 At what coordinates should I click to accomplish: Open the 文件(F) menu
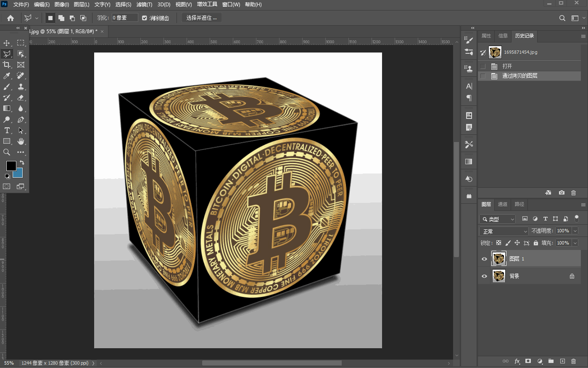(21, 5)
